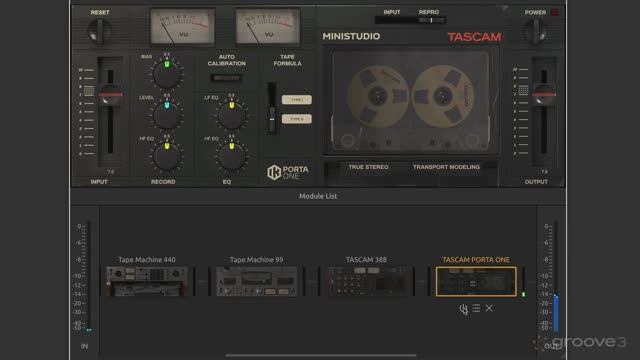Turn the RESET knob
This screenshot has height=360, width=640.
(x=99, y=31)
